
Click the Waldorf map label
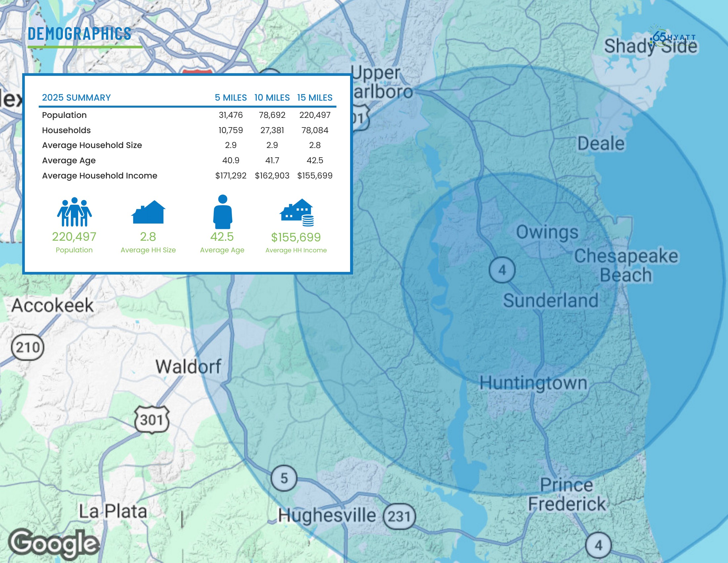tap(188, 367)
